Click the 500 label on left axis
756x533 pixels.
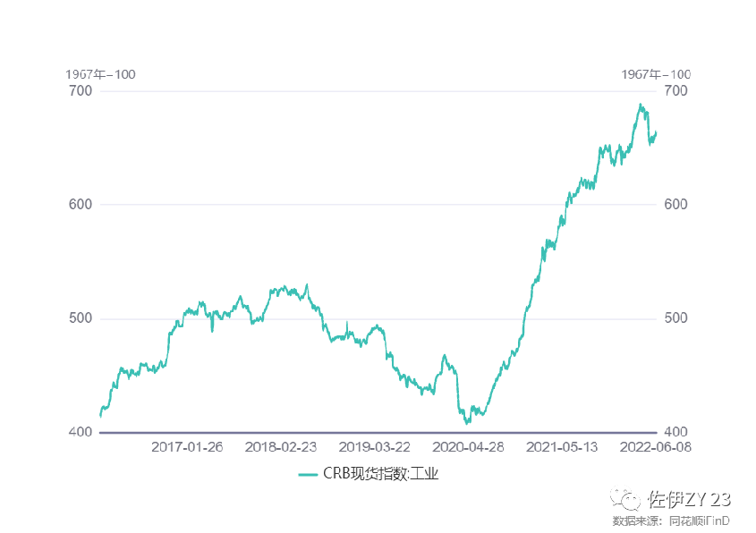[x=80, y=319]
